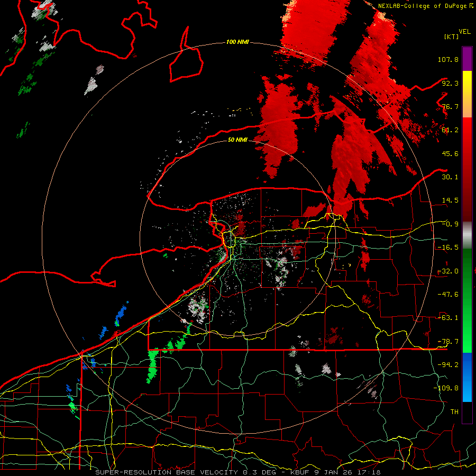This screenshot has width=476, height=476.
Task: Click the -63.1 velocity scale value
Action: pos(448,318)
